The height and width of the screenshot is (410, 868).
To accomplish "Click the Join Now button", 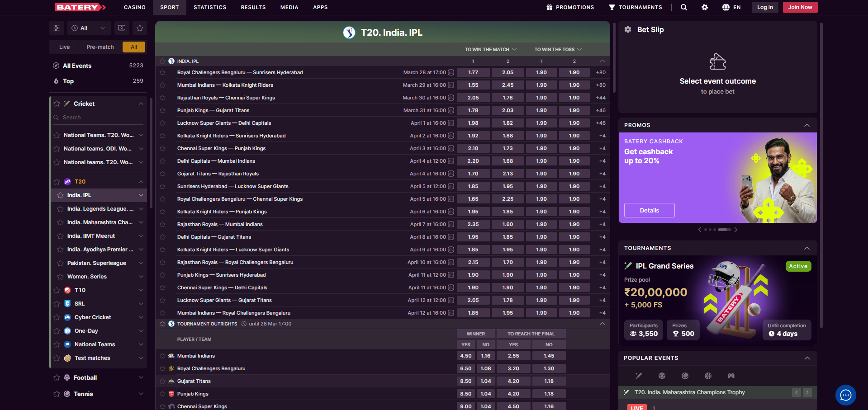I will pos(800,7).
